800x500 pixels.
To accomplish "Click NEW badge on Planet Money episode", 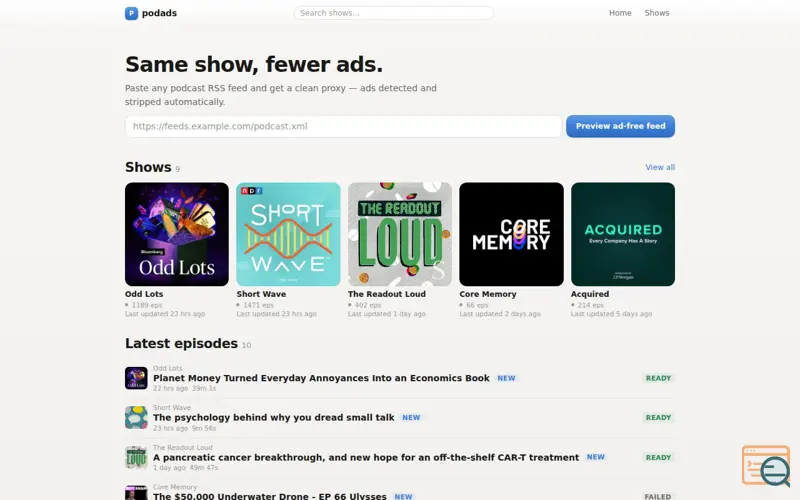I will click(506, 379).
